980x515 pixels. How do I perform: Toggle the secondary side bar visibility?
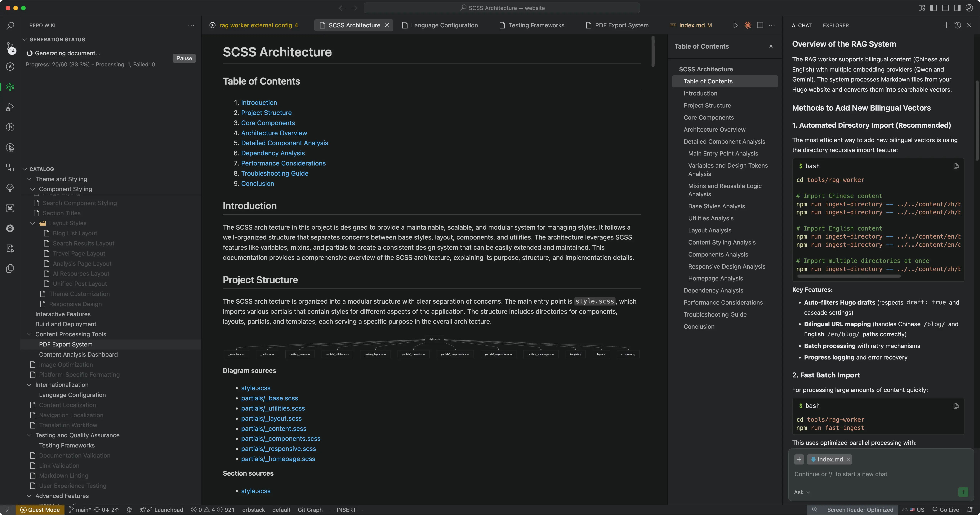[x=957, y=8]
